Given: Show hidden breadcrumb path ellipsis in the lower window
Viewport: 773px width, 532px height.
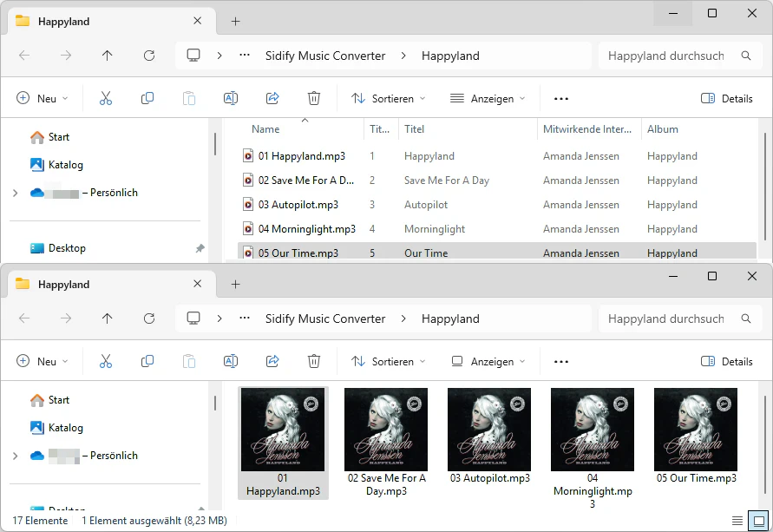Looking at the screenshot, I should [x=245, y=318].
